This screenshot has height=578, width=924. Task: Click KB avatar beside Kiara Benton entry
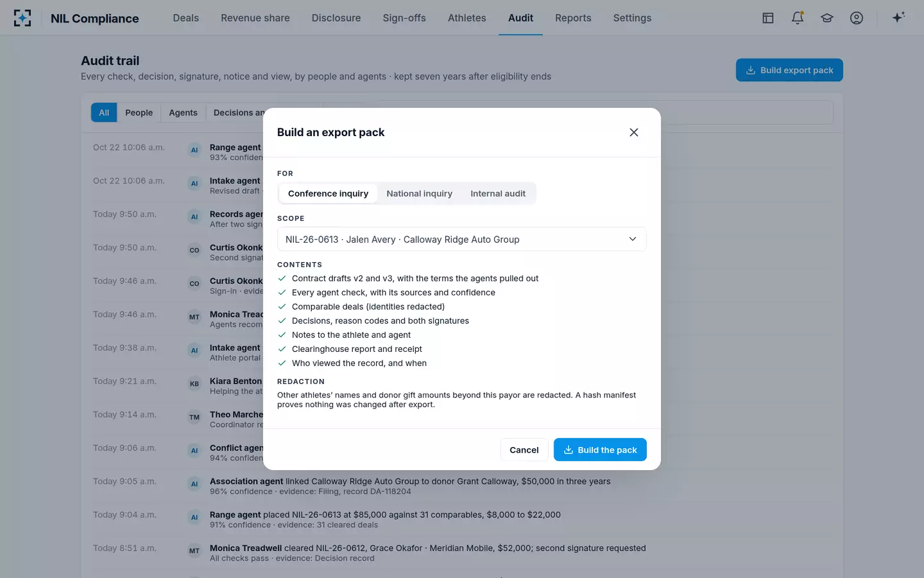[x=194, y=384]
